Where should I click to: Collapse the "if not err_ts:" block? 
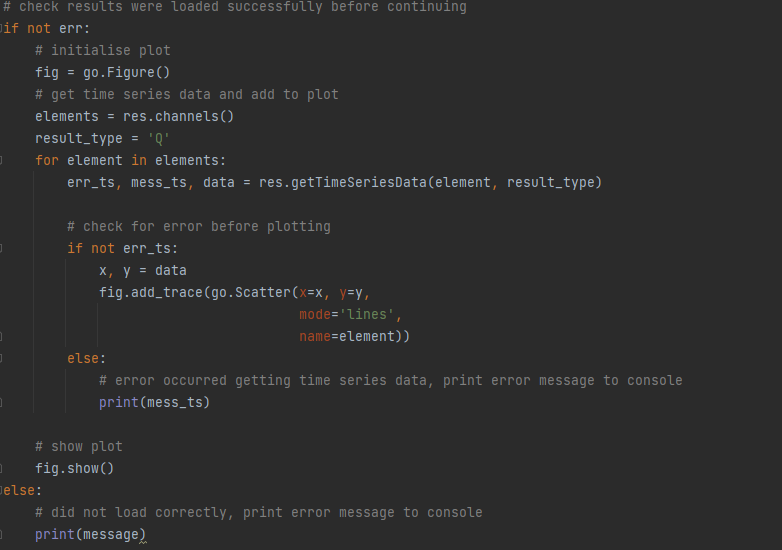(x=3, y=248)
